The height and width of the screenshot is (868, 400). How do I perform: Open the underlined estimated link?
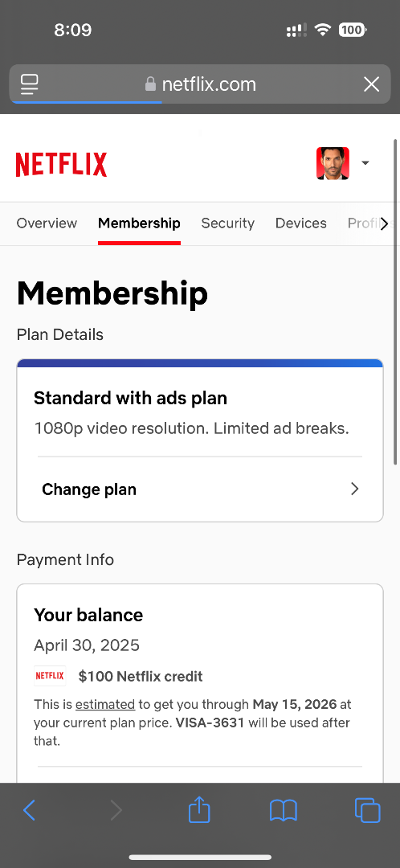pyautogui.click(x=105, y=705)
